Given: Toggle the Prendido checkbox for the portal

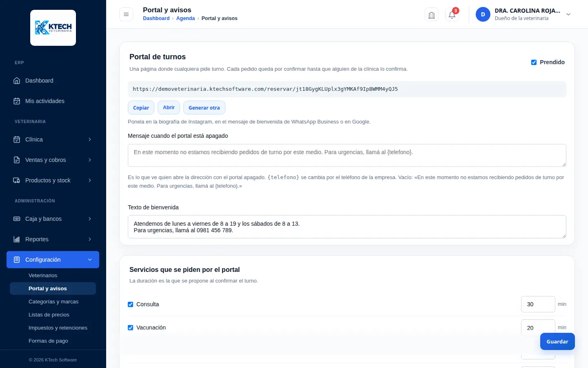Looking at the screenshot, I should (x=534, y=62).
